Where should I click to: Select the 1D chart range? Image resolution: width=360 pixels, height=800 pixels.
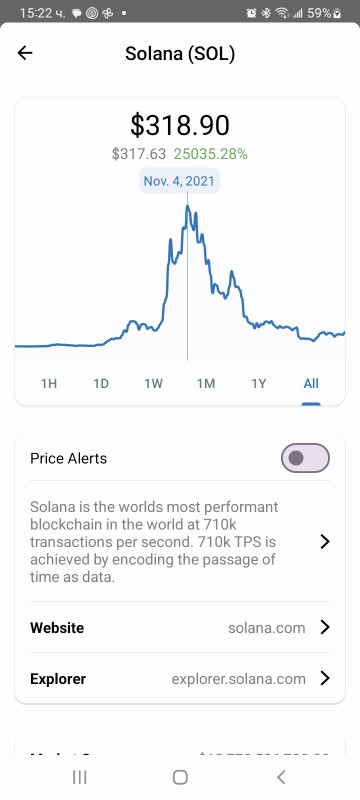coord(101,383)
